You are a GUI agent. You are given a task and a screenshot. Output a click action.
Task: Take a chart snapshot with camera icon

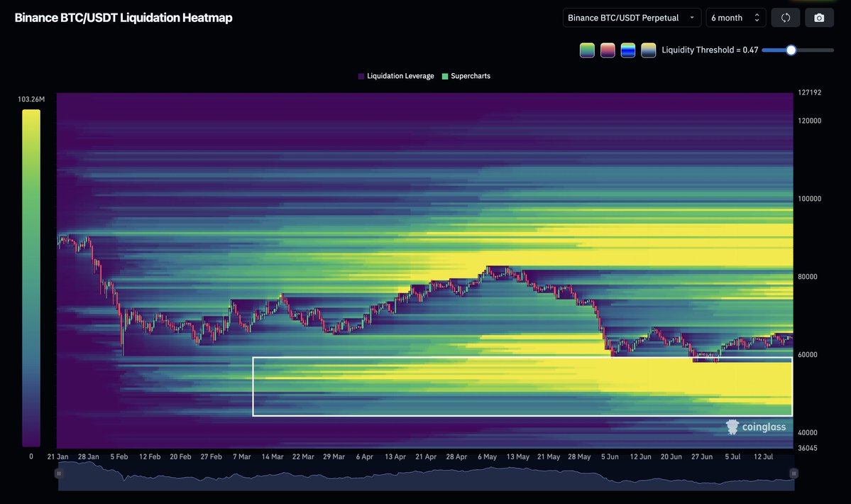click(819, 18)
